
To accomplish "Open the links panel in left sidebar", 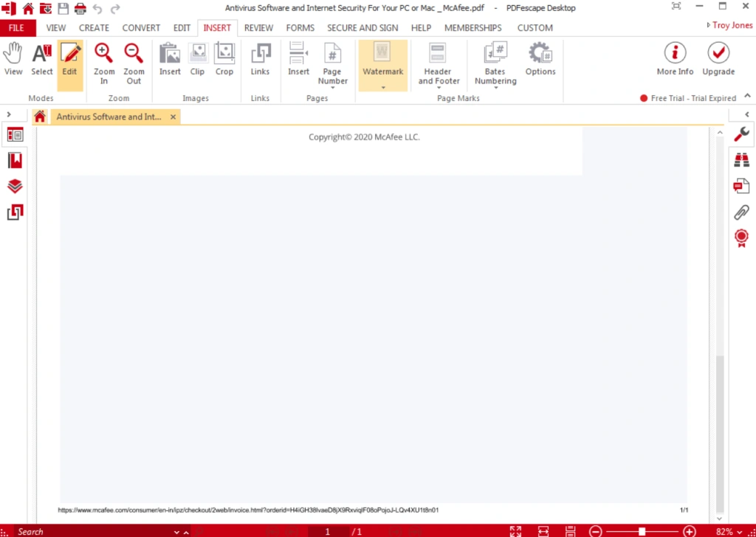I will [15, 212].
